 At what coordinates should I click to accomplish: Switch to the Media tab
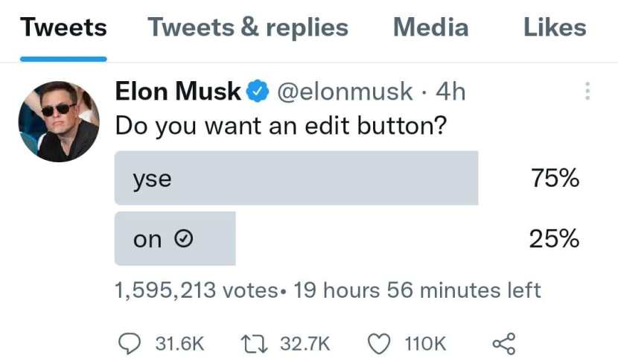pos(431,28)
